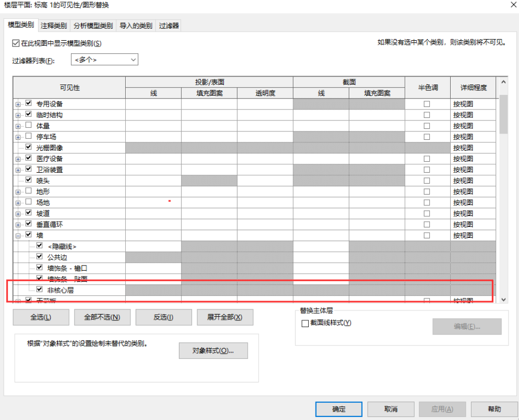Click 详细程度 cell for 墙

(473, 235)
